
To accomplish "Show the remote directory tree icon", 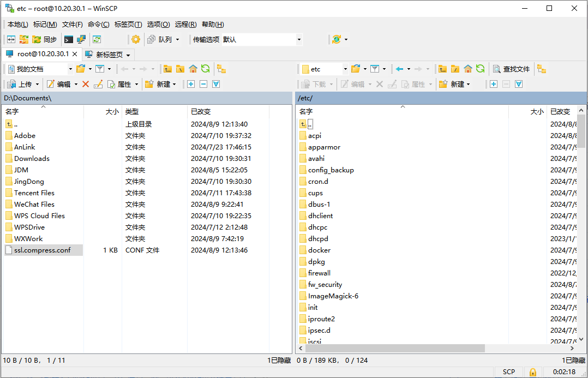I will (x=542, y=69).
